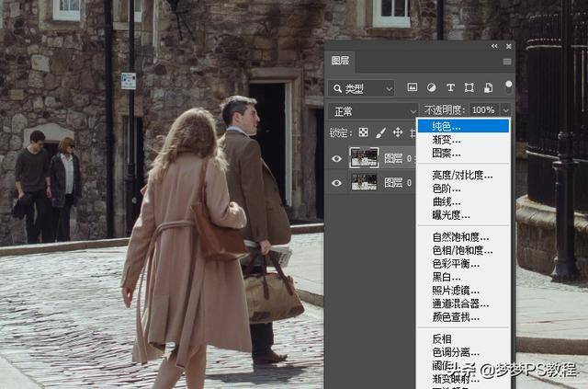This screenshot has width=588, height=389.
Task: Hide the bottom 图层 0 layer eye
Action: pyautogui.click(x=336, y=183)
